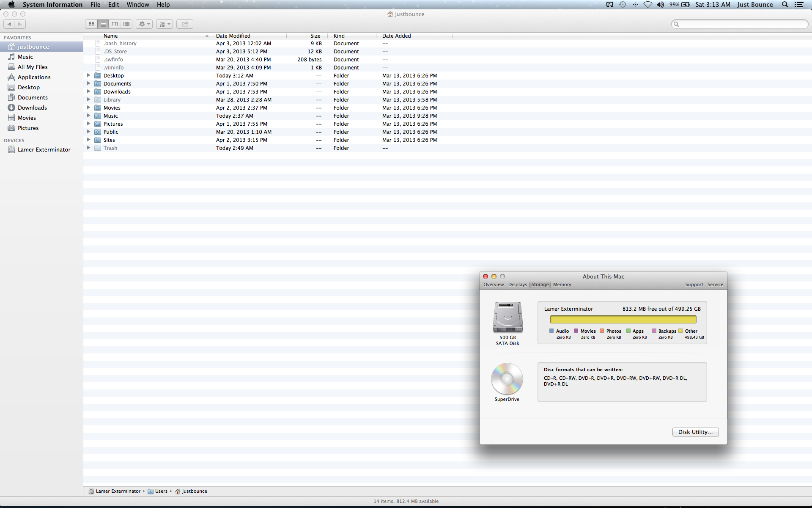Click the Wi-Fi status icon
Screen dimensions: 812x508
(x=647, y=5)
